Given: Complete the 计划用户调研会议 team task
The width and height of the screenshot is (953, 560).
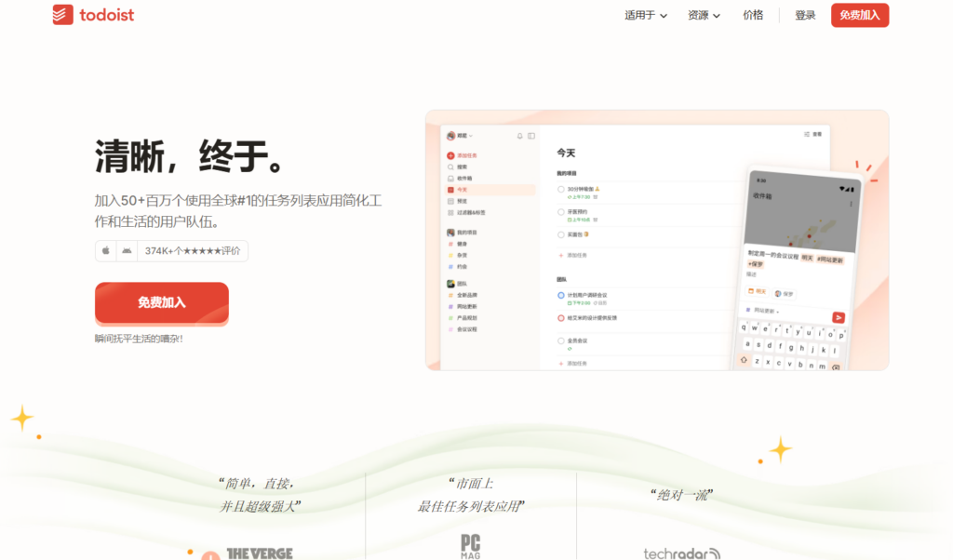Looking at the screenshot, I should click(562, 293).
